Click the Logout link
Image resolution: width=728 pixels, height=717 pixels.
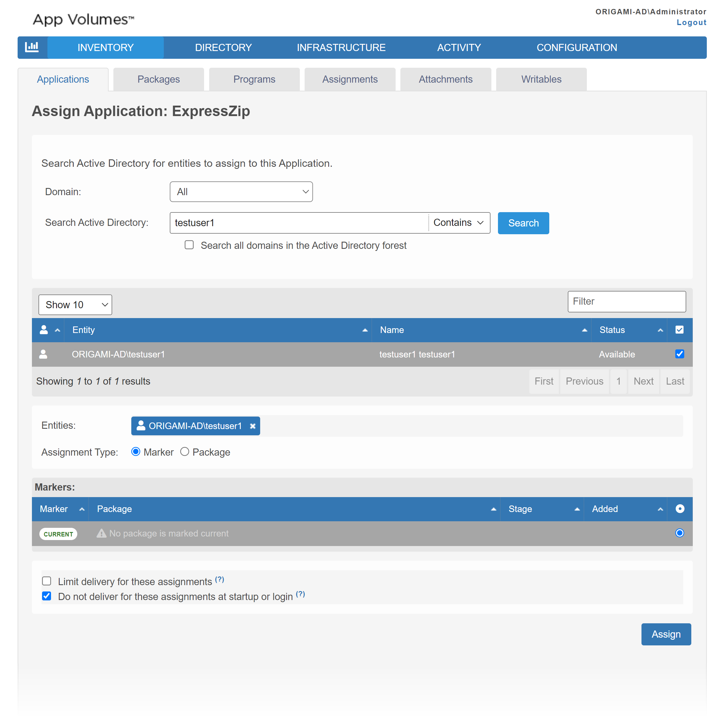[x=691, y=22]
